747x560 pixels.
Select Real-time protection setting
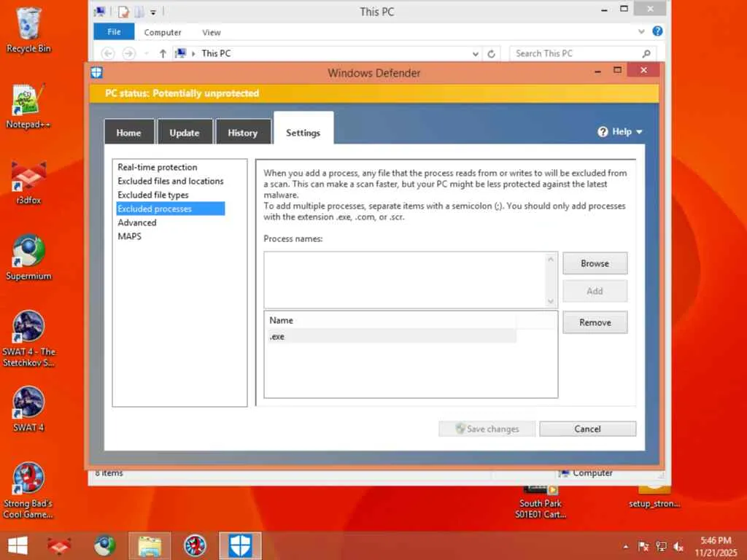pyautogui.click(x=158, y=167)
